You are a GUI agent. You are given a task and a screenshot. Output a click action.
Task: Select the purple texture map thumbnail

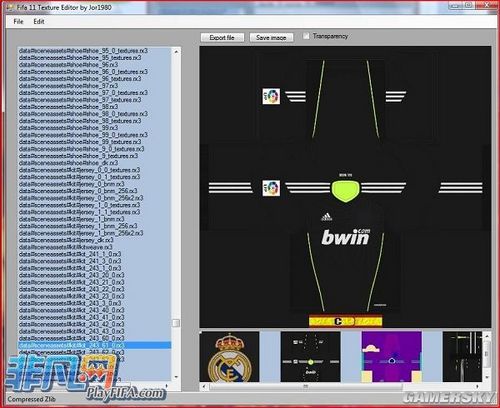pyautogui.click(x=392, y=357)
